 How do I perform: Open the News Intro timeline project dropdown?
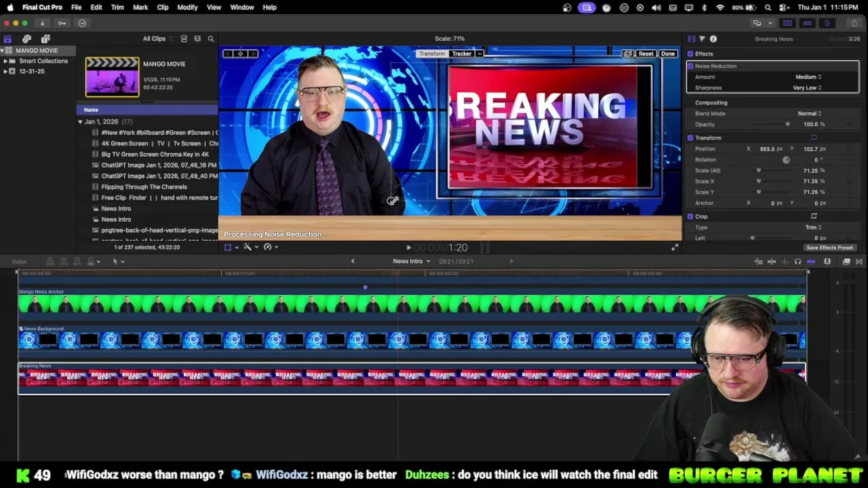(x=412, y=261)
